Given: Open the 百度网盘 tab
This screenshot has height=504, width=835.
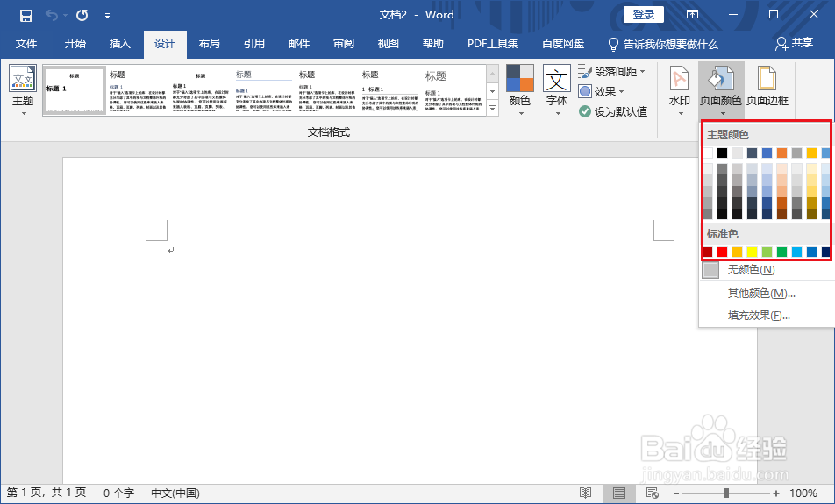Looking at the screenshot, I should click(563, 44).
